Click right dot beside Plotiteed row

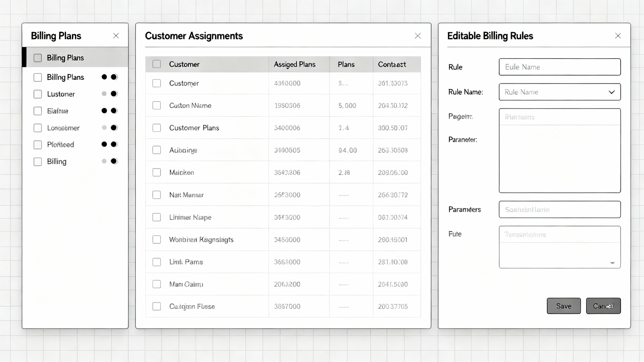tap(114, 144)
